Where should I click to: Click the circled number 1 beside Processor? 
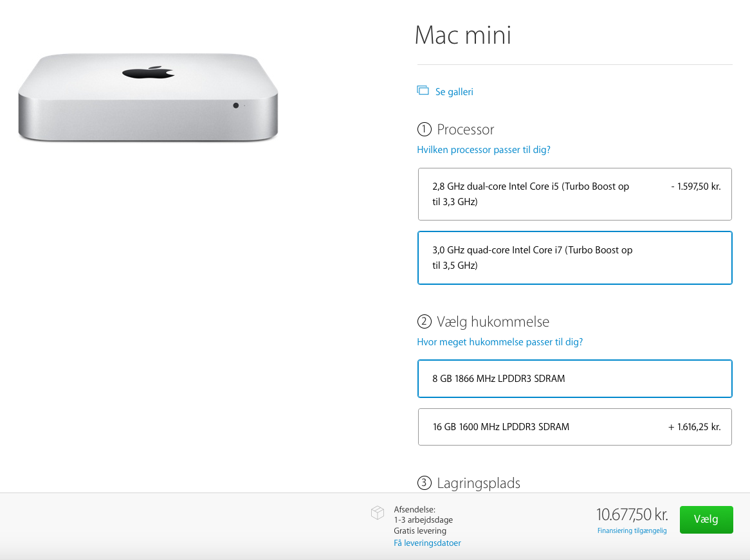[x=425, y=129]
